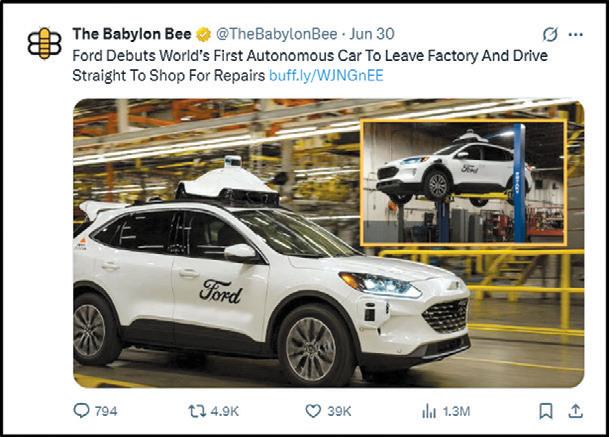
Task: Click the inset photo of car on lift
Action: 463,182
